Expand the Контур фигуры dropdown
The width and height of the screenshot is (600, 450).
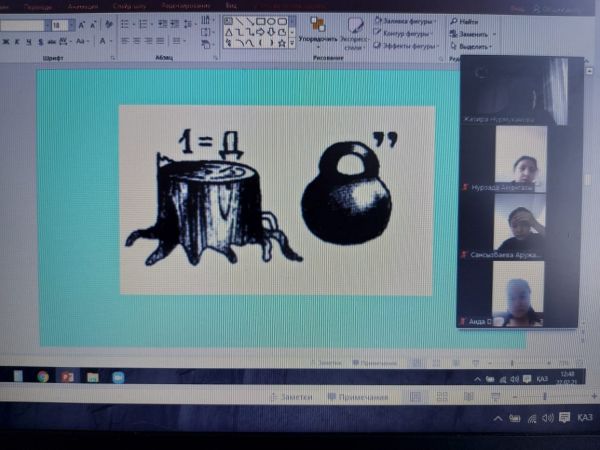(406, 32)
